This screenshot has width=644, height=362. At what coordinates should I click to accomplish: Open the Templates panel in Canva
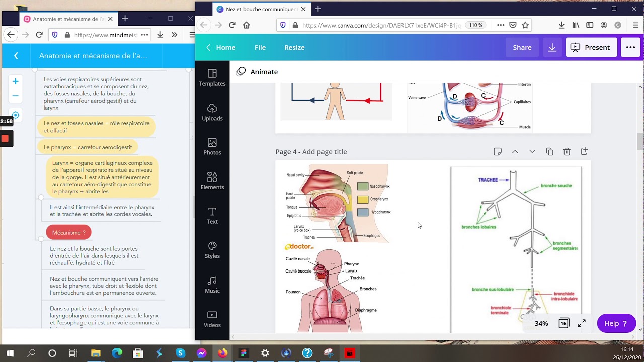point(212,78)
